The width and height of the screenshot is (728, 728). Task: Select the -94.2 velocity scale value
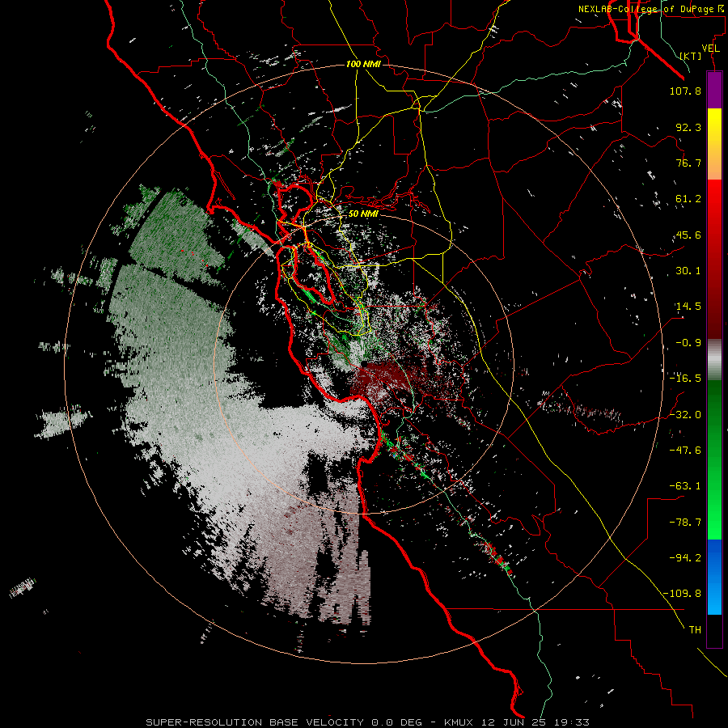click(685, 557)
